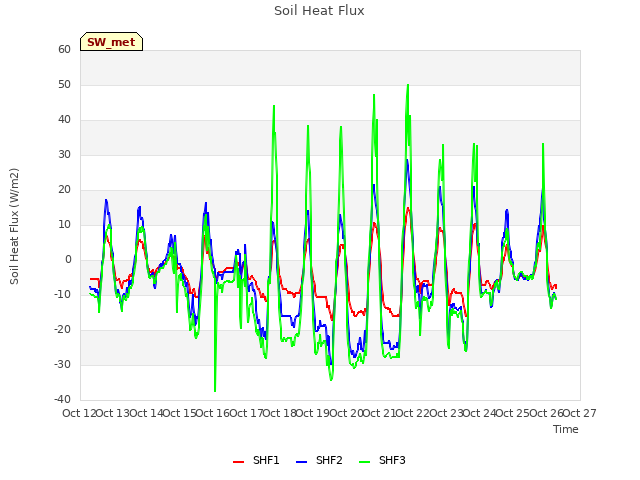Click the y-axis tick value 30
The height and width of the screenshot is (480, 640).
64,154
